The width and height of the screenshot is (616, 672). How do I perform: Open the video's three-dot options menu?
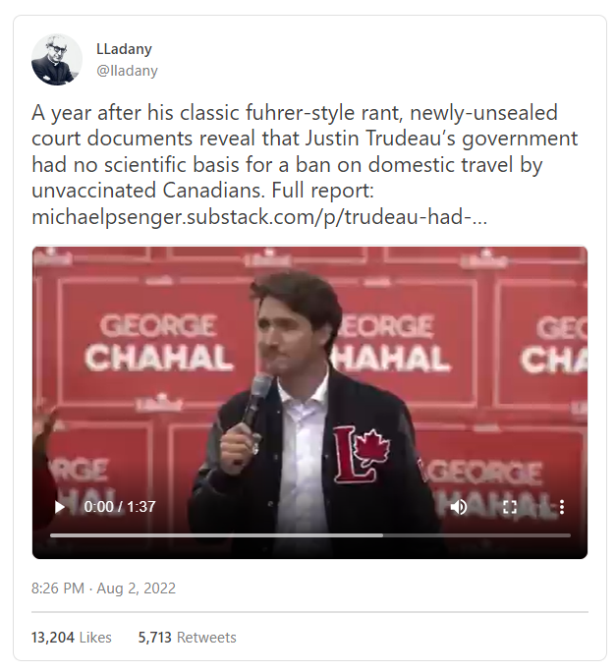click(x=562, y=507)
